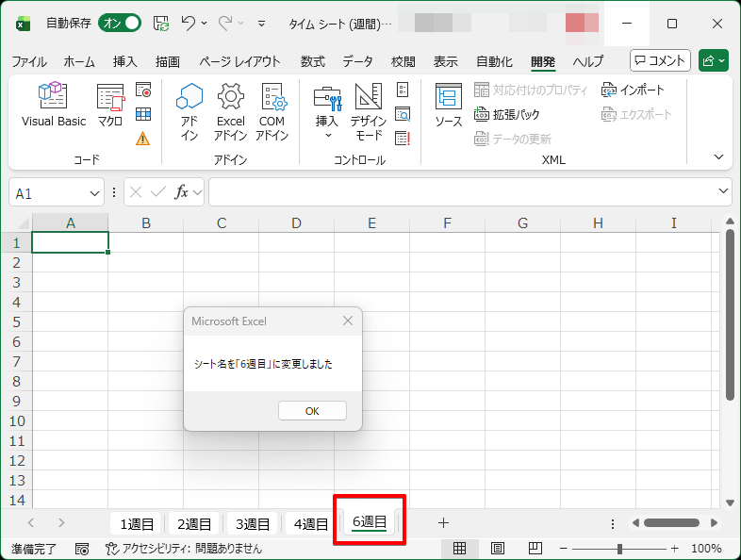Click 拡張パック (Expansion Packs)
This screenshot has width=741, height=560.
tap(506, 114)
